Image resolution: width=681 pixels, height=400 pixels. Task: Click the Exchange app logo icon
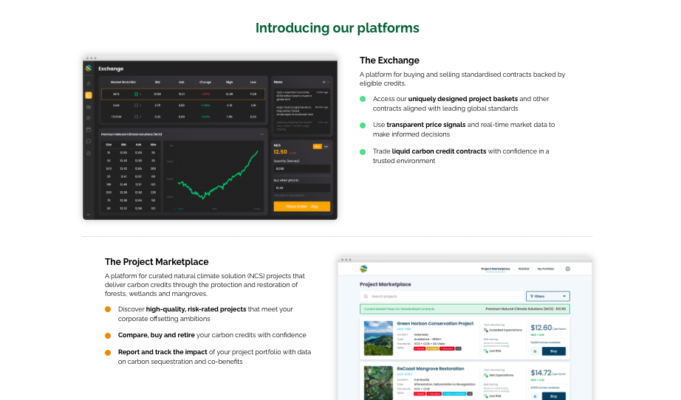tap(89, 69)
